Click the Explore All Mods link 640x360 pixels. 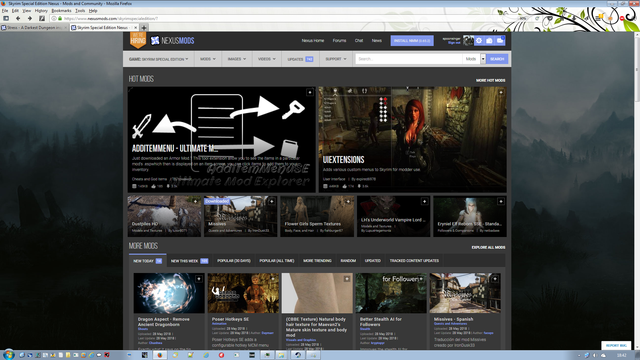488,247
